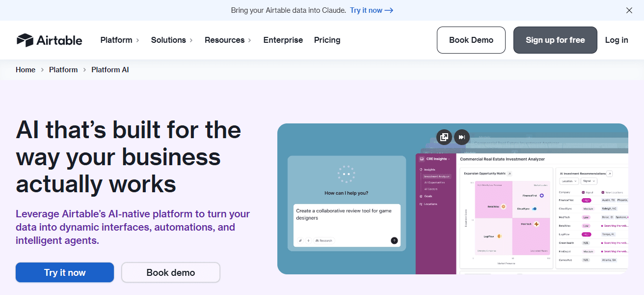The width and height of the screenshot is (644, 295).
Task: Submit prompt with the up-arrow button
Action: 394,240
